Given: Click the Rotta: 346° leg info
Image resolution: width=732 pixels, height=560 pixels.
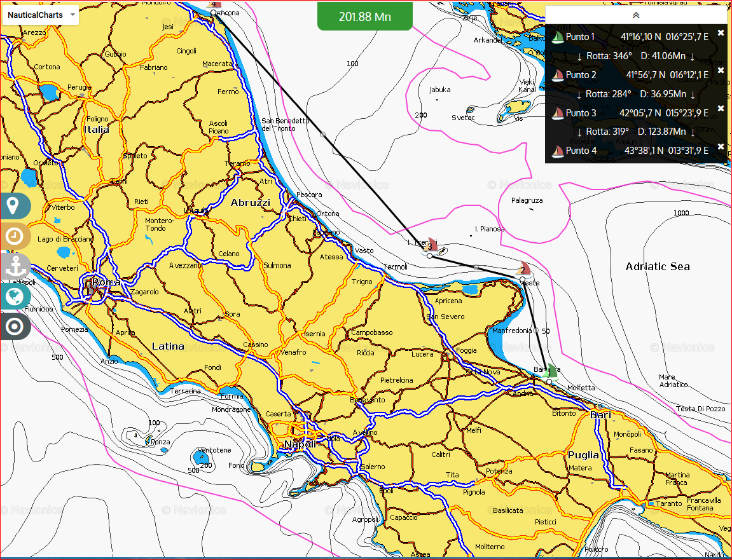Looking at the screenshot, I should click(x=636, y=56).
